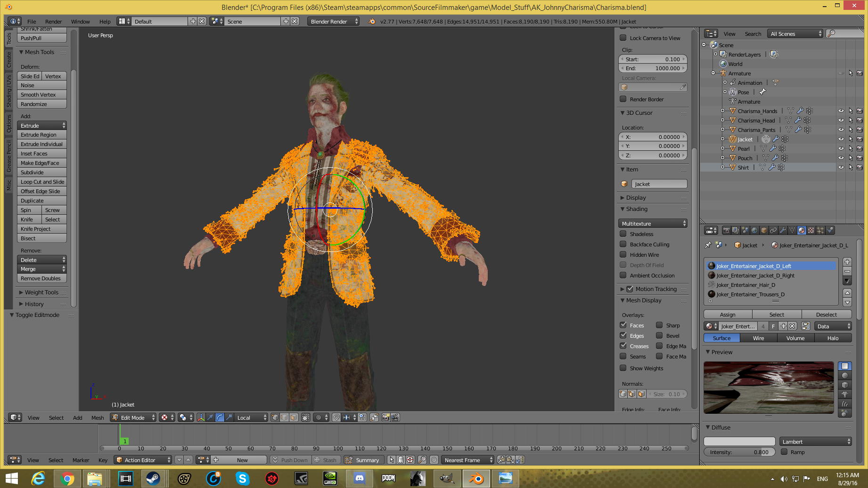This screenshot has height=488, width=868.
Task: Click the Steam icon in taskbar
Action: (x=153, y=479)
